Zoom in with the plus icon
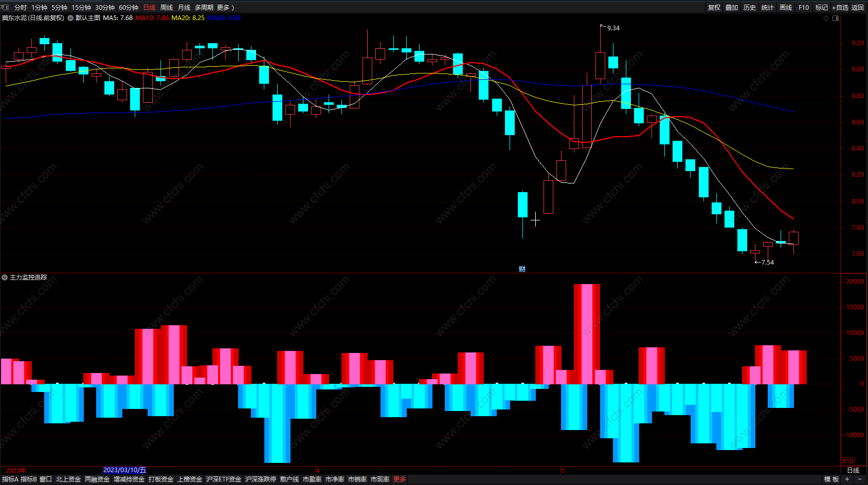868x485 pixels. tap(847, 479)
